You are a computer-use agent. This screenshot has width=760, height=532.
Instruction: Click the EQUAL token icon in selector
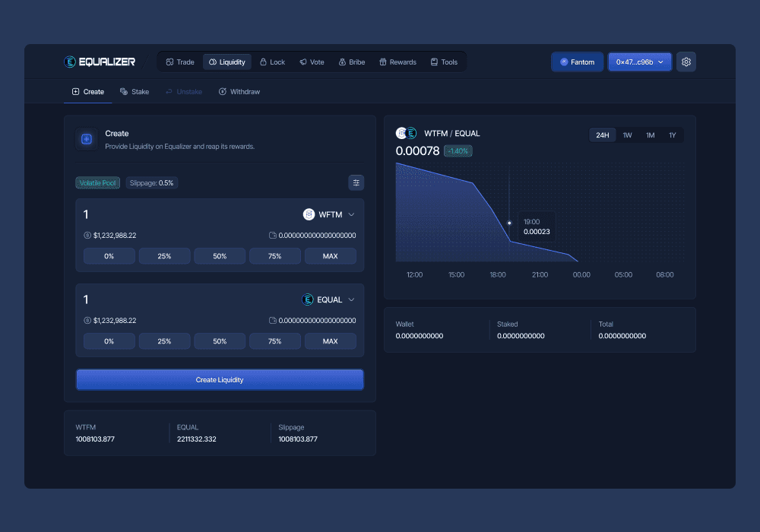pos(307,300)
